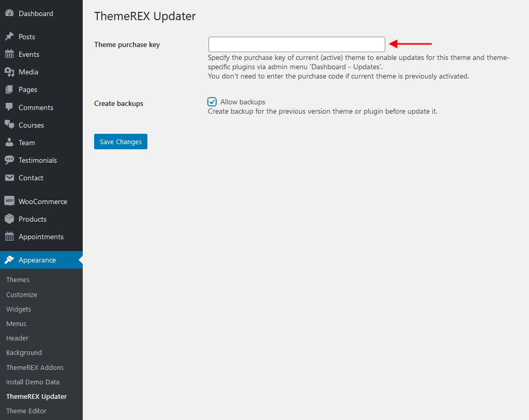Open the WooCommerce menu
Screen dimensions: 529x420
tap(43, 201)
